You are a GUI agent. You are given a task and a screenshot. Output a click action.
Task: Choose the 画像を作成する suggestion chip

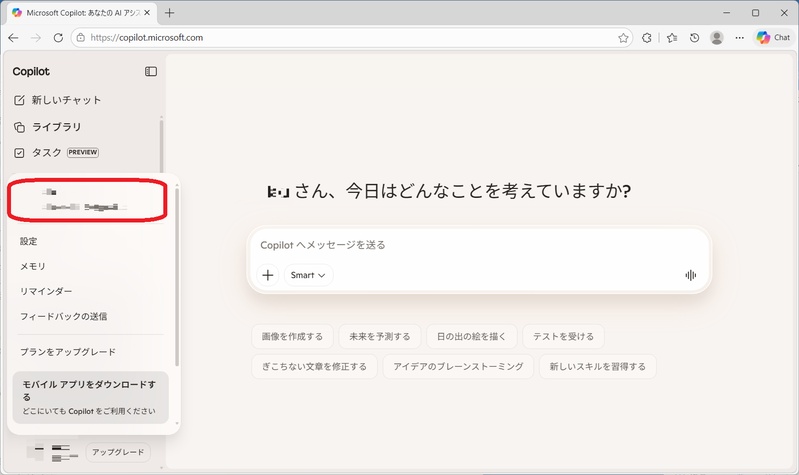click(x=292, y=336)
